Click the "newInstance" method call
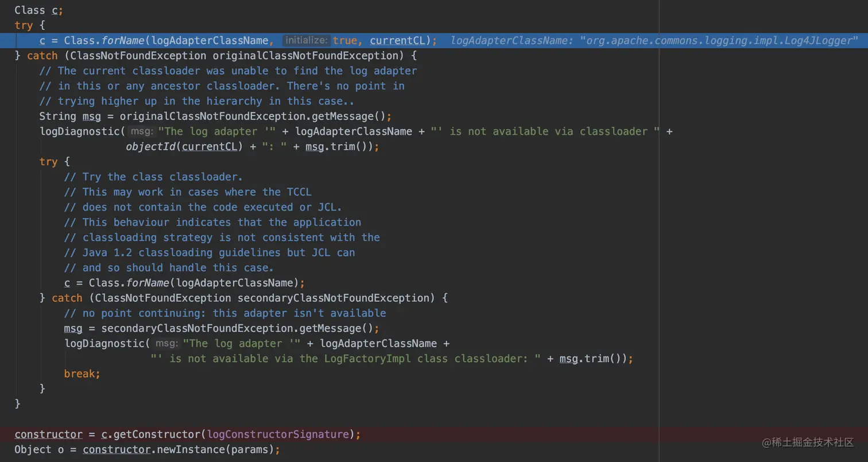The height and width of the screenshot is (462, 868). click(191, 449)
